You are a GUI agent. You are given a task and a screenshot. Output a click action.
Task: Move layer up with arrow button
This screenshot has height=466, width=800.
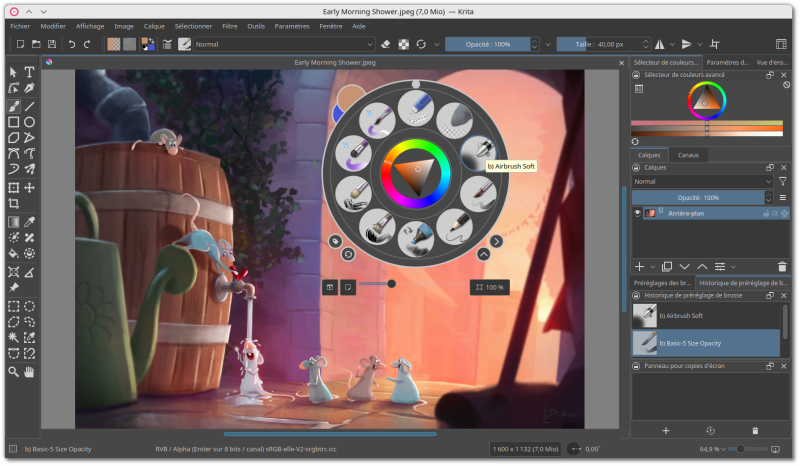point(702,266)
